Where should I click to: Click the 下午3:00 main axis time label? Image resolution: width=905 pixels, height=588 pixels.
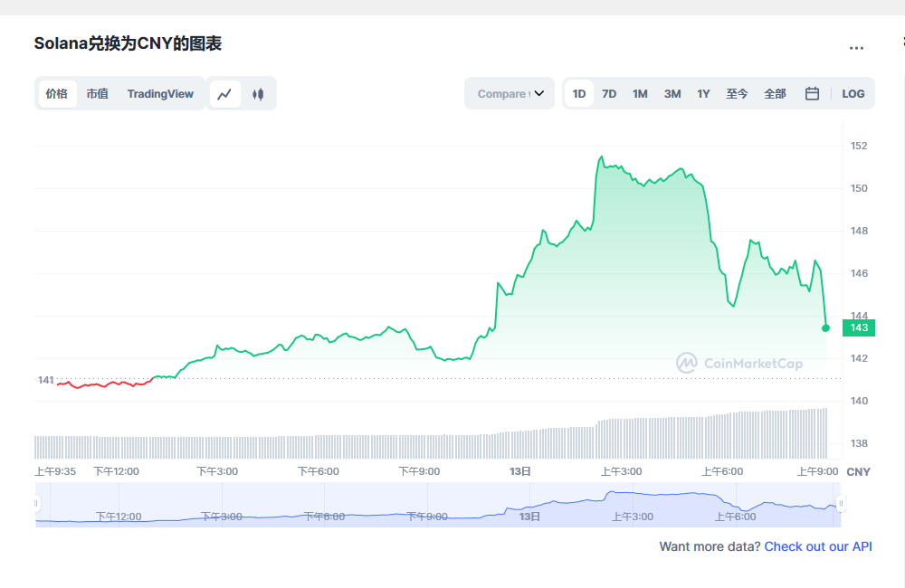(x=217, y=471)
